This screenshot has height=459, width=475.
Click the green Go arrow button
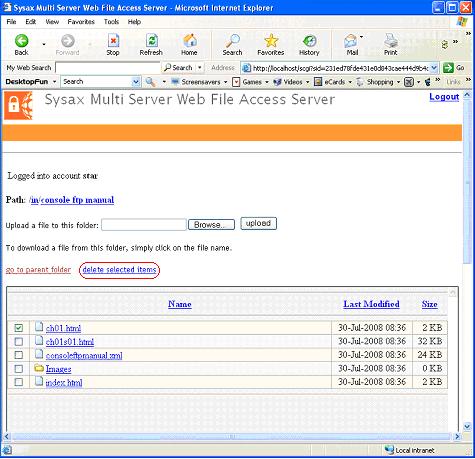coord(448,68)
